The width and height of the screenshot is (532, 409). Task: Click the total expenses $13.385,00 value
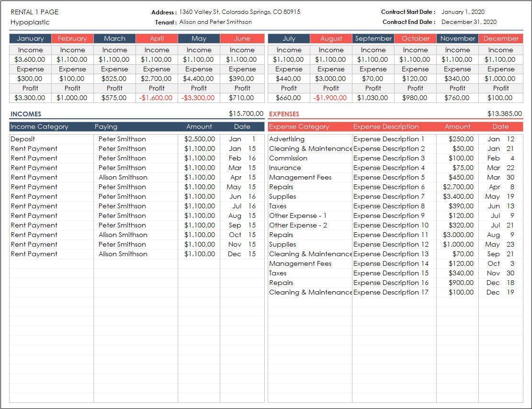coord(505,114)
